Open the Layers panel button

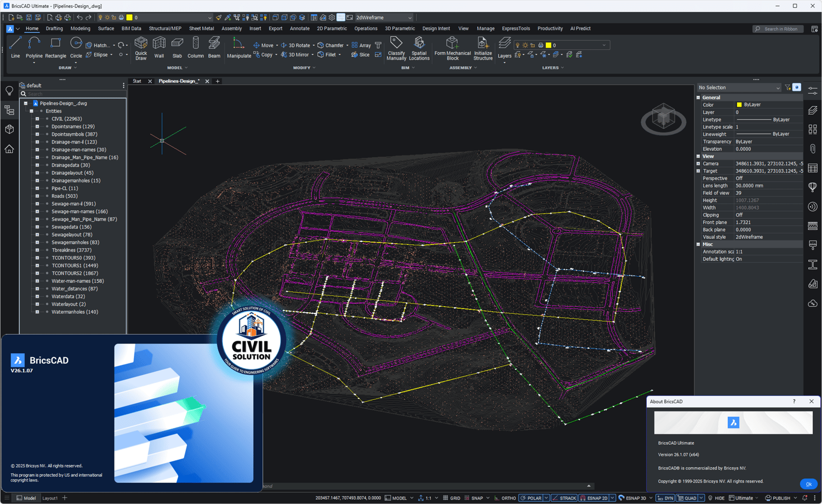[x=505, y=47]
